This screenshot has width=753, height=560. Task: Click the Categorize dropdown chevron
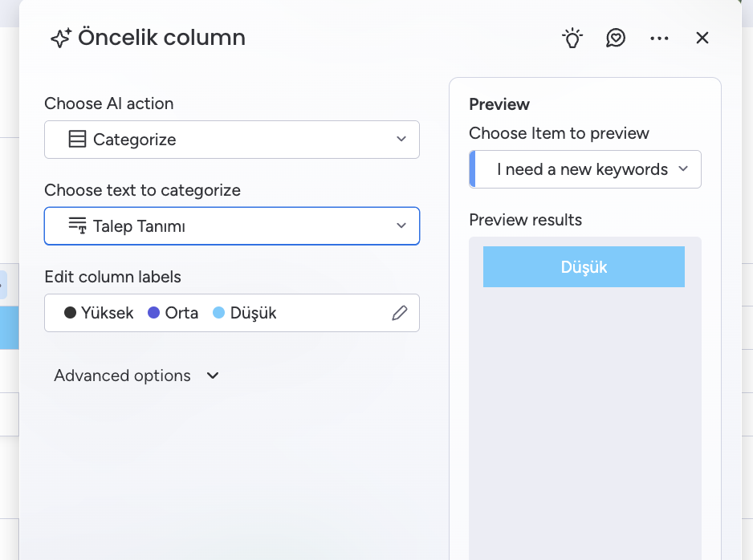(401, 139)
